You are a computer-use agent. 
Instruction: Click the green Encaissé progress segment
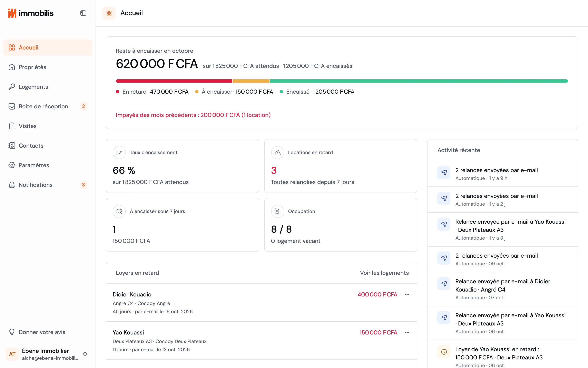(419, 81)
